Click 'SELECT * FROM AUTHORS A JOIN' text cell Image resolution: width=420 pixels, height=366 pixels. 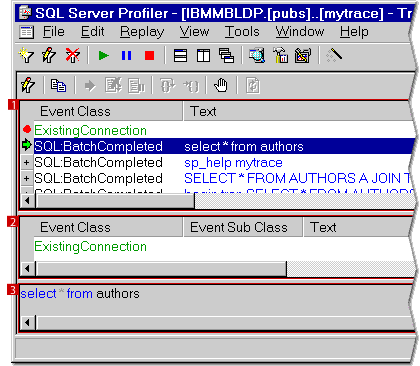[298, 178]
